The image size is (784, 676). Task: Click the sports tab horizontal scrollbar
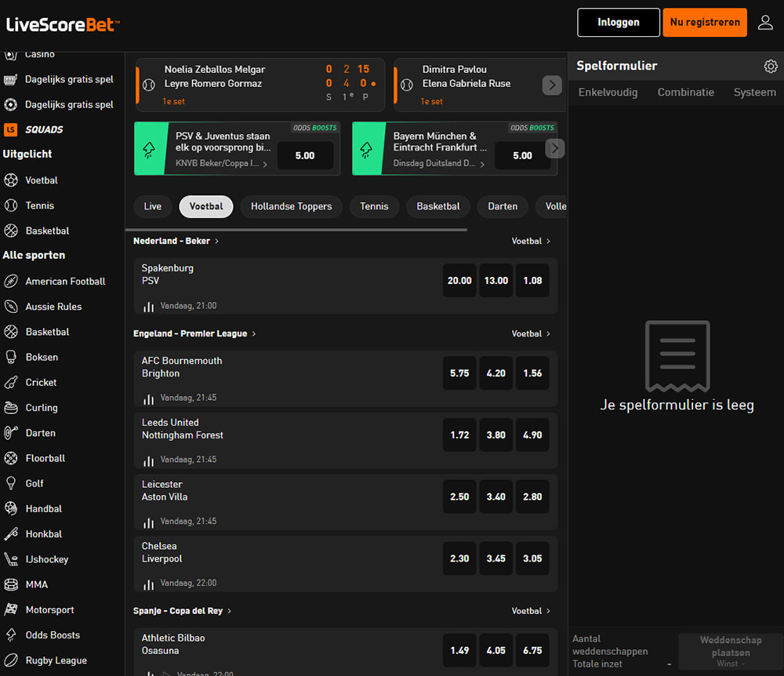tap(296, 230)
